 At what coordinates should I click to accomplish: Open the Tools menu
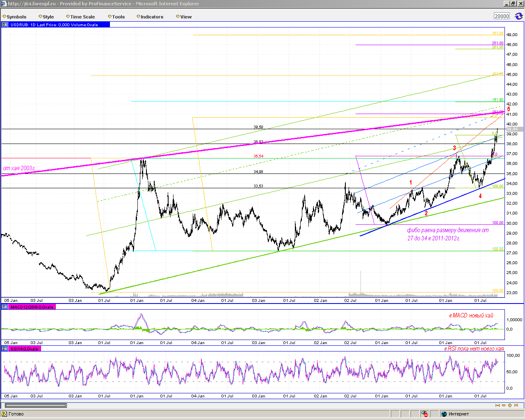point(116,17)
